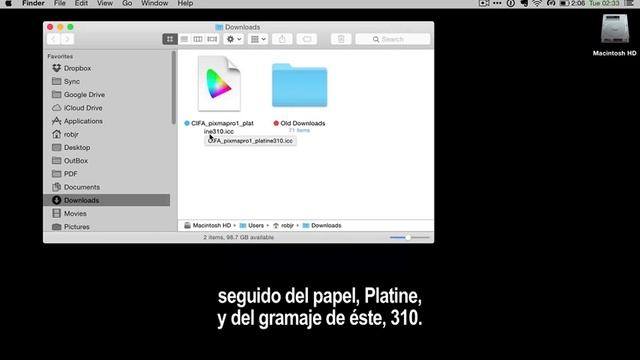The width and height of the screenshot is (640, 360).
Task: Select the ICC color profile file icon
Action: point(219,84)
